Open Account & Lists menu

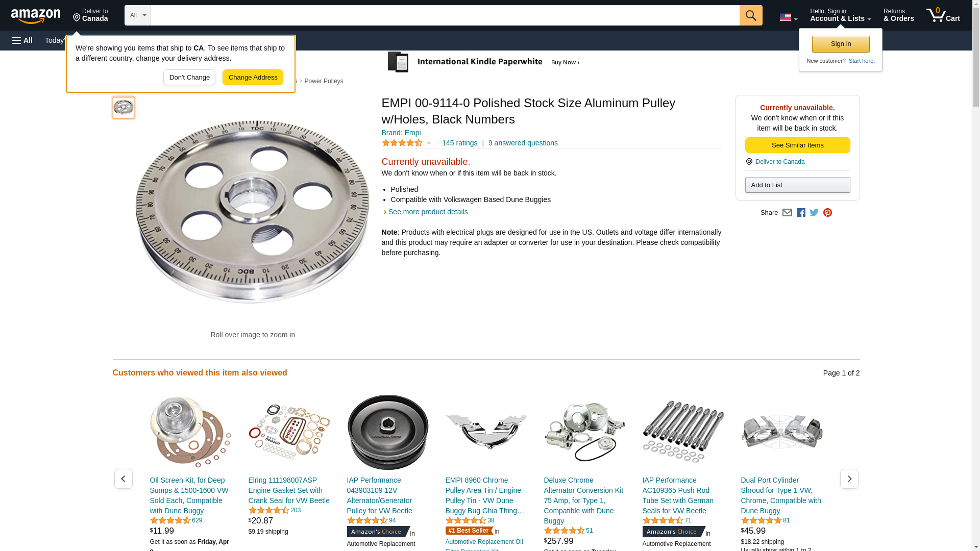(x=840, y=15)
